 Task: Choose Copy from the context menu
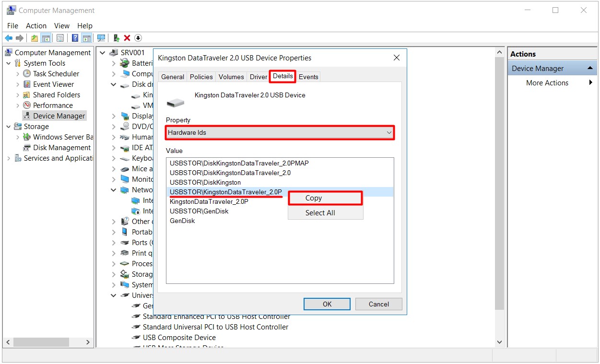point(325,198)
